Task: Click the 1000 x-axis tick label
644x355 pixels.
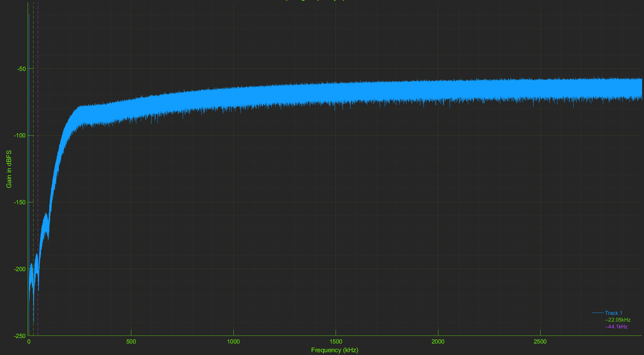Action: click(233, 342)
